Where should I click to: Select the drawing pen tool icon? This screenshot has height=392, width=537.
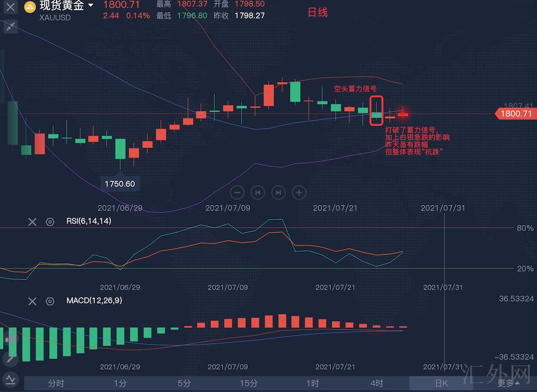10,358
